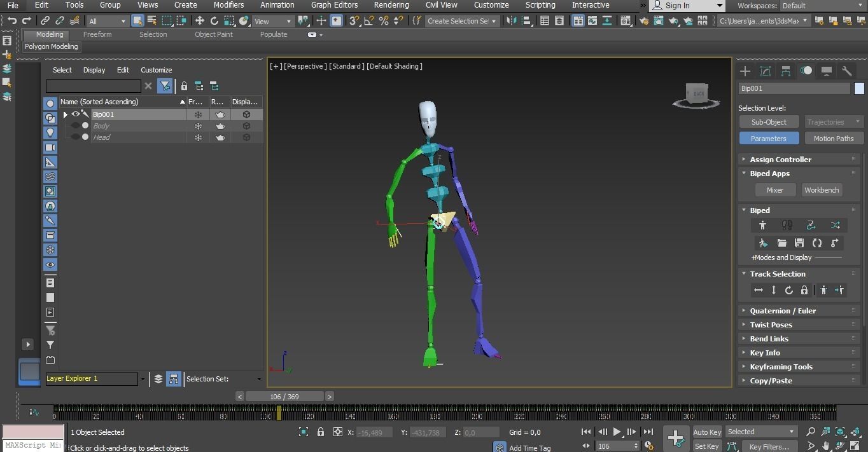Switch to the Object Paint tab
868x452 pixels.
(214, 34)
